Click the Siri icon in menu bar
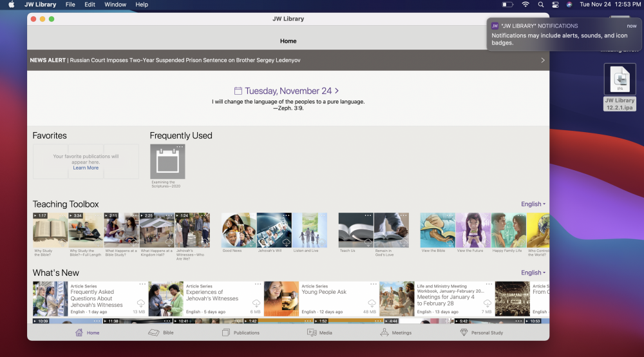644x357 pixels. pos(569,5)
